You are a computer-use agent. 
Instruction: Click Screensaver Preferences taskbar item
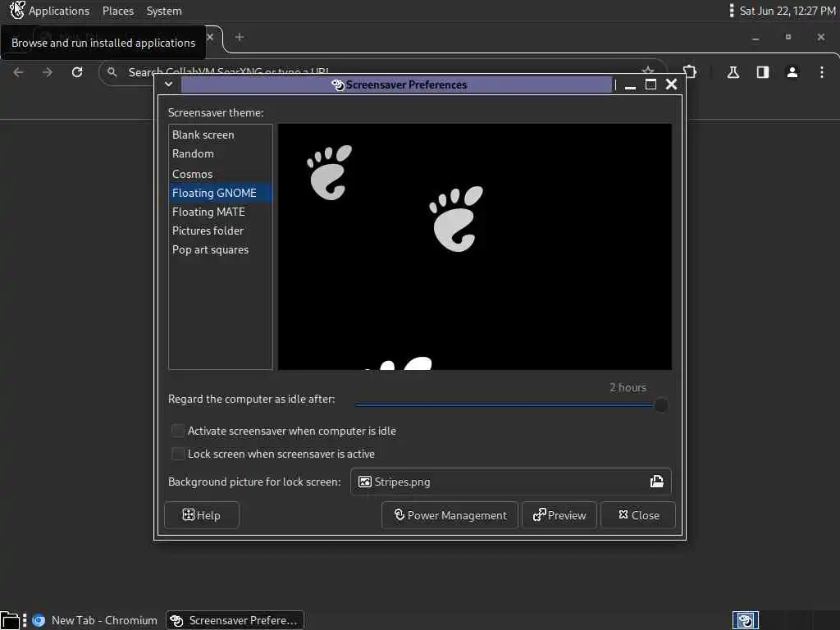tap(235, 620)
